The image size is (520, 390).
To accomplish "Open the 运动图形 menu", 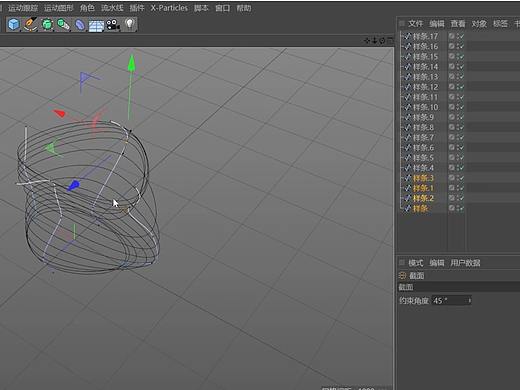I will (x=58, y=8).
